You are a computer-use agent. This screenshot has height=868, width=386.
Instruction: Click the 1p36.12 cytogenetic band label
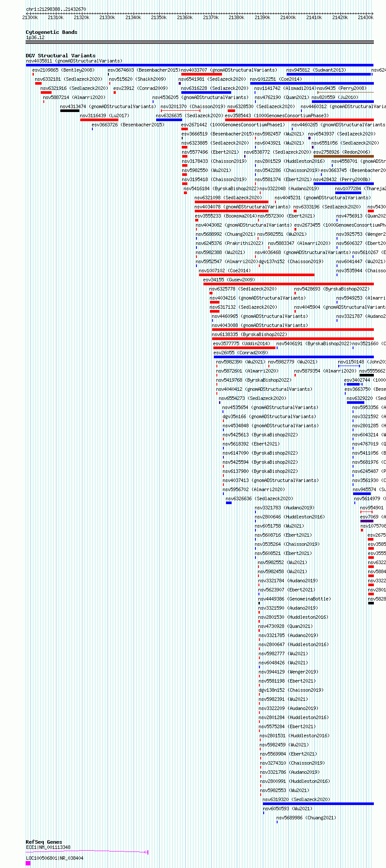tap(35, 38)
